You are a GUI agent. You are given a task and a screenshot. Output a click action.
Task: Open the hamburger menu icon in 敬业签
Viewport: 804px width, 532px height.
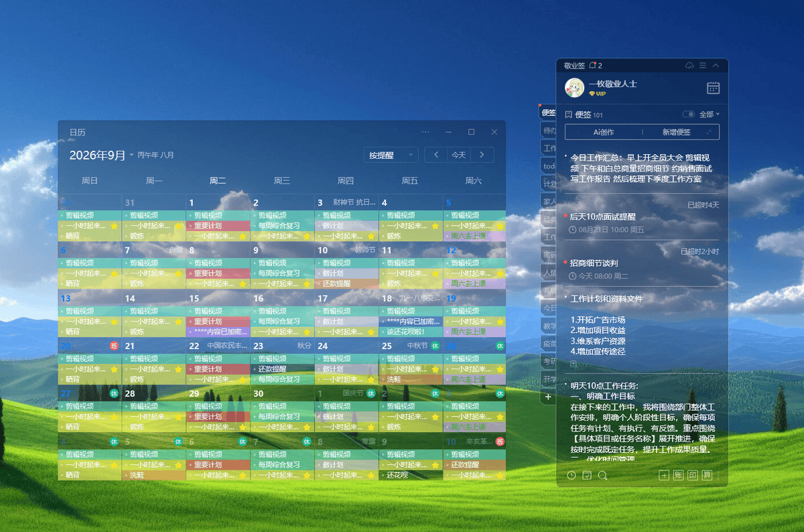703,65
